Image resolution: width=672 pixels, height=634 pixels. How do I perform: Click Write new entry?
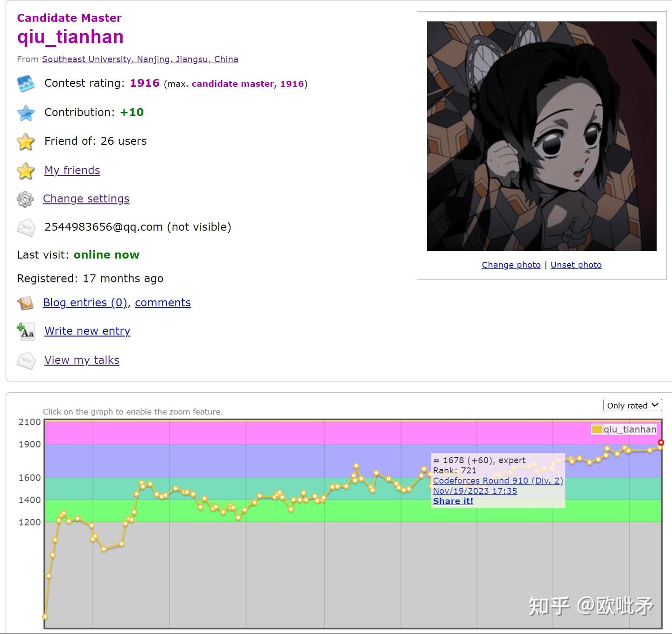point(87,331)
